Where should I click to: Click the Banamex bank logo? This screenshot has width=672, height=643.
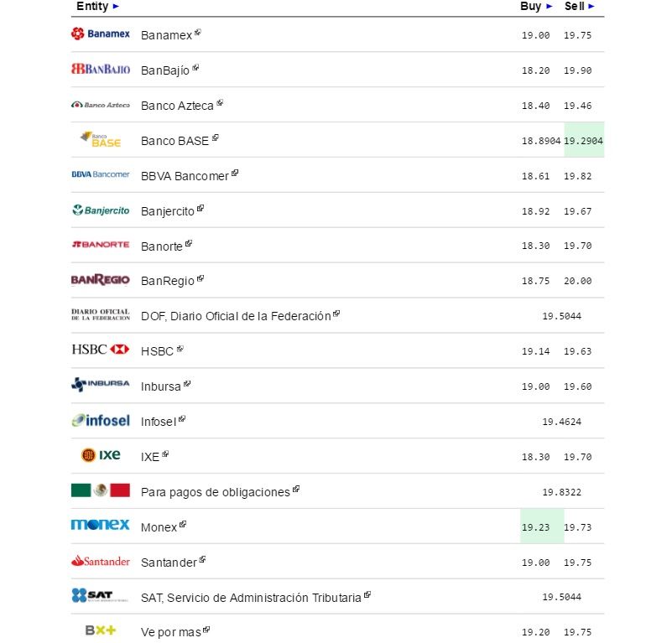point(101,34)
